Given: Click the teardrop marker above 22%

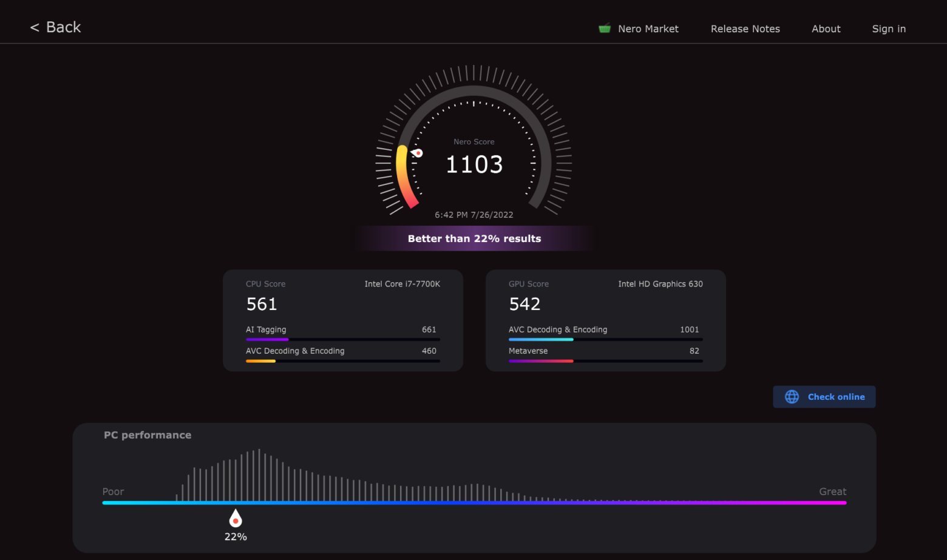Looking at the screenshot, I should point(235,518).
